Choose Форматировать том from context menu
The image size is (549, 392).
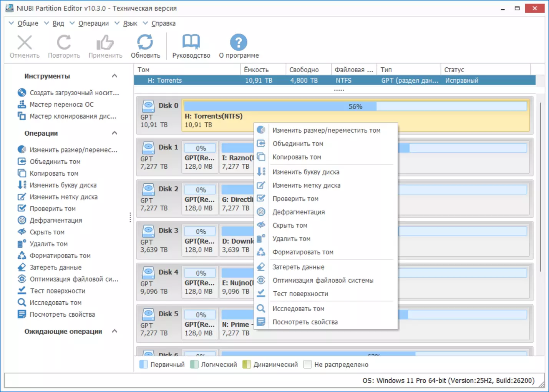pos(303,252)
